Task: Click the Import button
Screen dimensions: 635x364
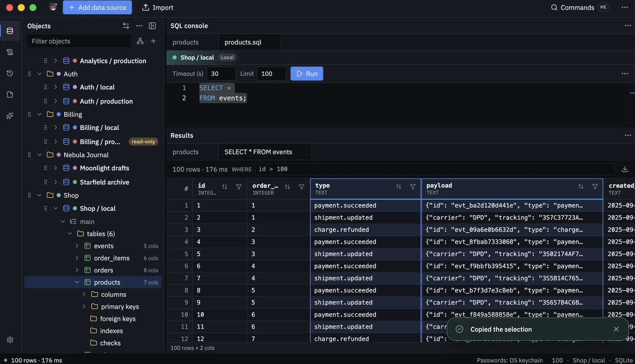Action: 157,7
